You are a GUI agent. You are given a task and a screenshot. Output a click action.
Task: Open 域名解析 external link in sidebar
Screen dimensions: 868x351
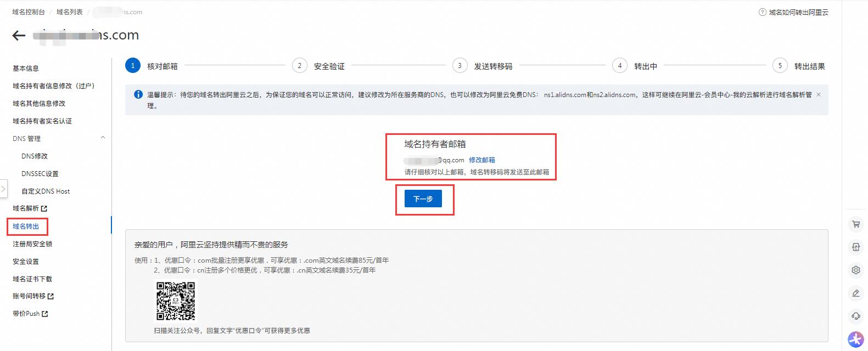30,208
